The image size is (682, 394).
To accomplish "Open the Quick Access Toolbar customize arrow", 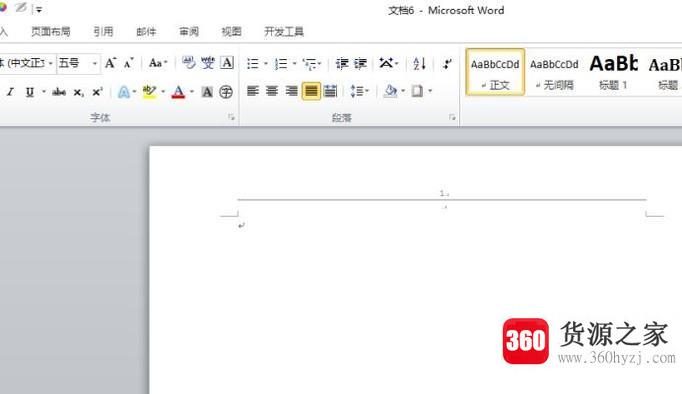I will coord(39,9).
